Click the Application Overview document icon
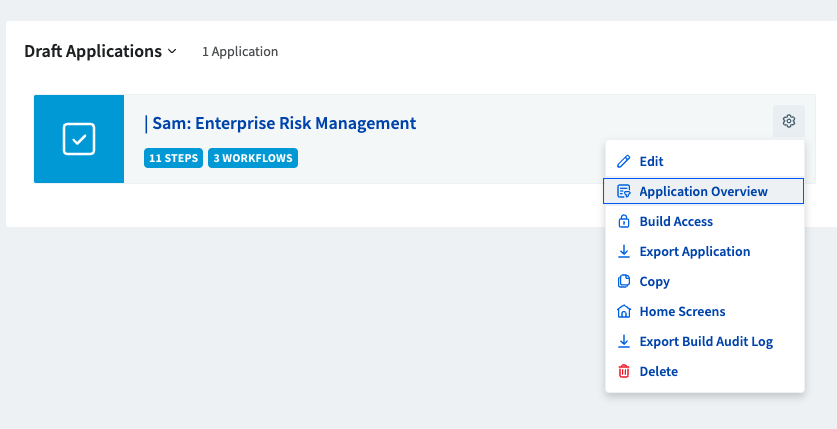Viewport: 837px width, 429px height. pyautogui.click(x=623, y=191)
